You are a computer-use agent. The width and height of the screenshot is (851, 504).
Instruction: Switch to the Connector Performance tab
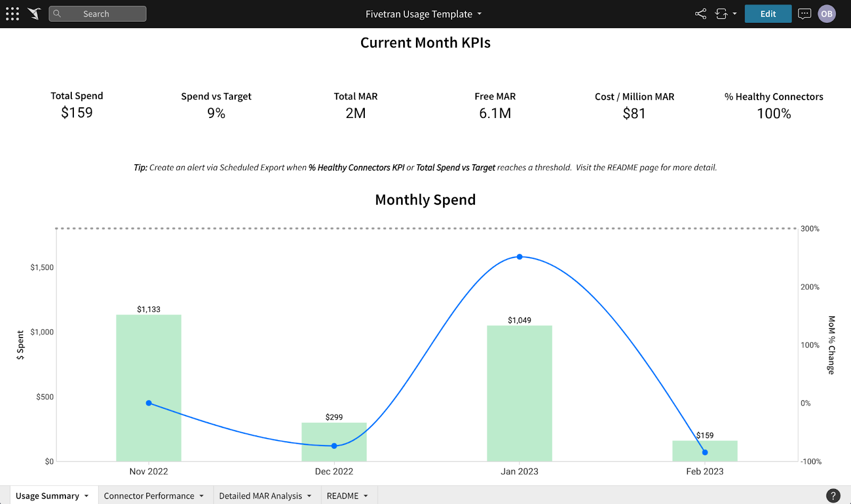(x=148, y=495)
